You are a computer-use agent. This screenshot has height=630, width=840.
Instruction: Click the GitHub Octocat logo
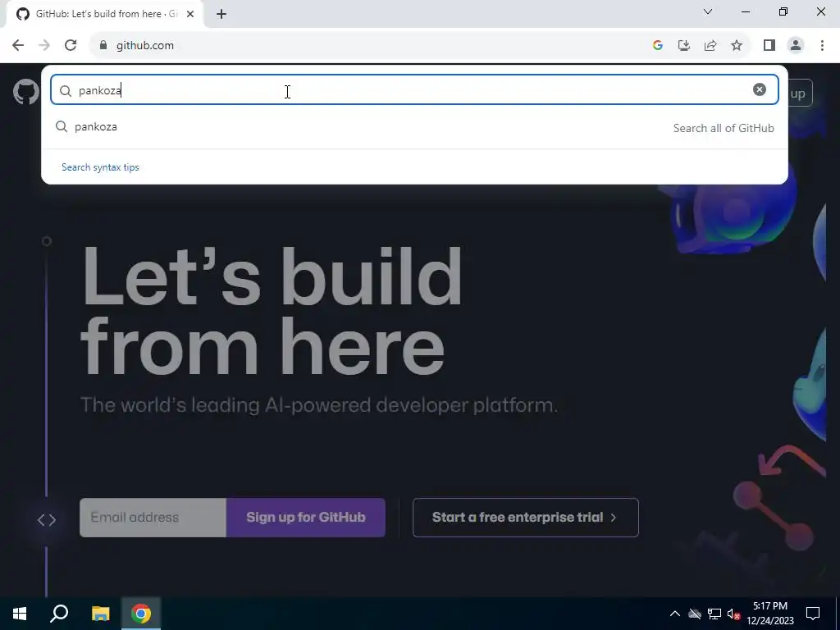pyautogui.click(x=25, y=92)
